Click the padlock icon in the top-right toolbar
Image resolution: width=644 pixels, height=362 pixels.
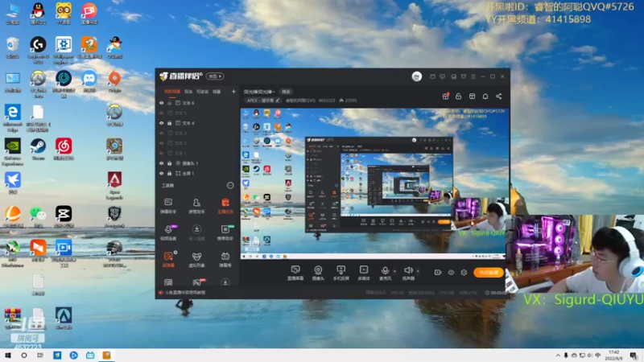(x=459, y=96)
